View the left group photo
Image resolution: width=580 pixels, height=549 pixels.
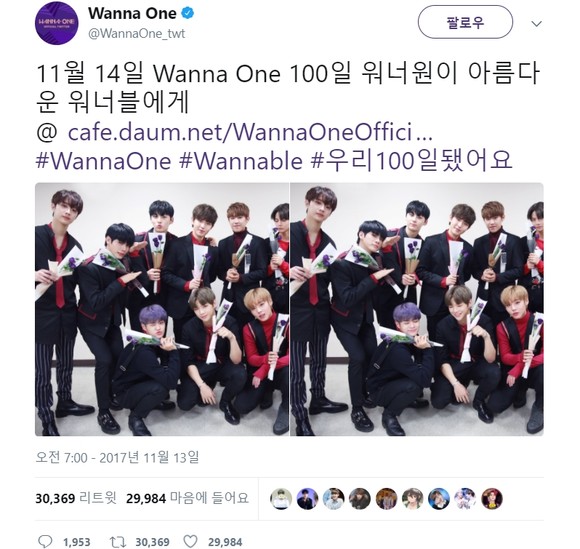point(162,309)
